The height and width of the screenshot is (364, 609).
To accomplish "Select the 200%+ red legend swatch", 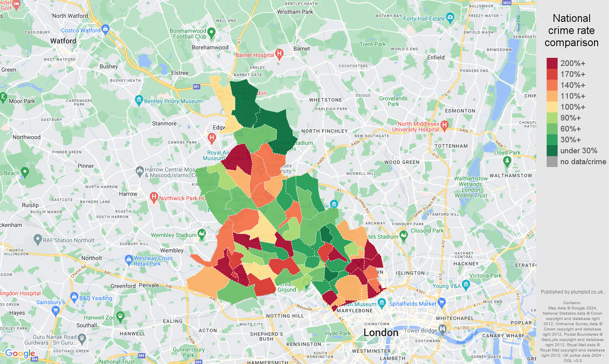I will pos(552,63).
